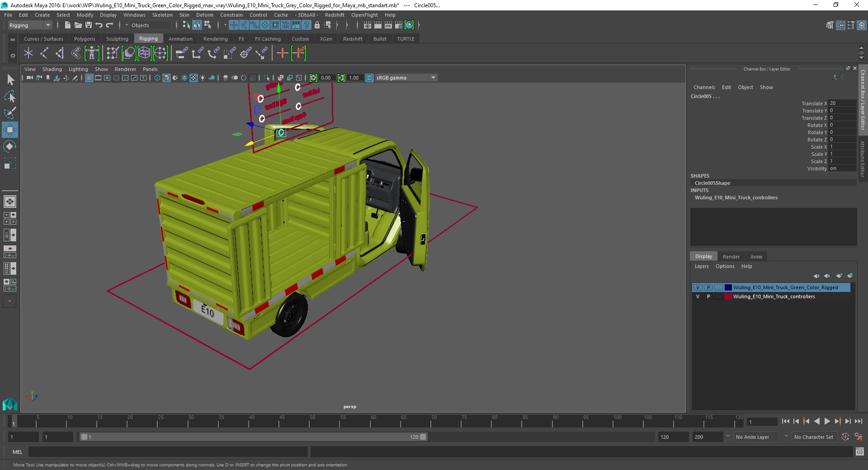Select the Create IK Handle shelf icon
868x470 pixels.
[60, 53]
